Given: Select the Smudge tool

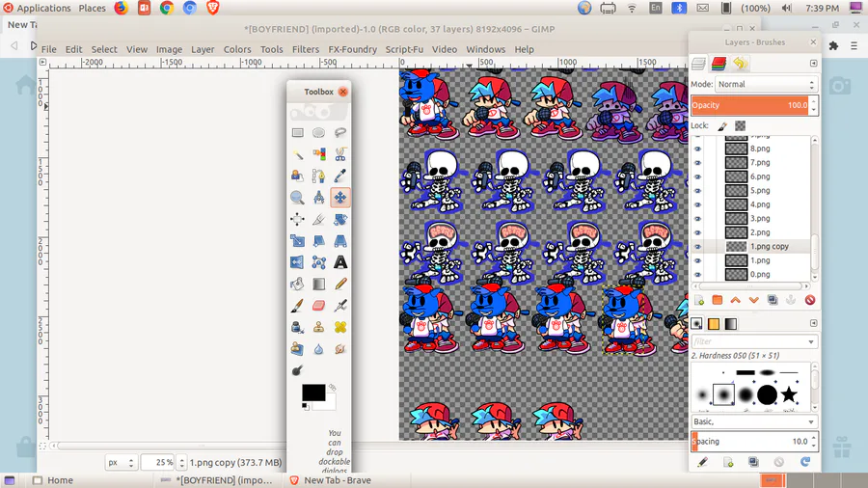Looking at the screenshot, I should click(339, 348).
